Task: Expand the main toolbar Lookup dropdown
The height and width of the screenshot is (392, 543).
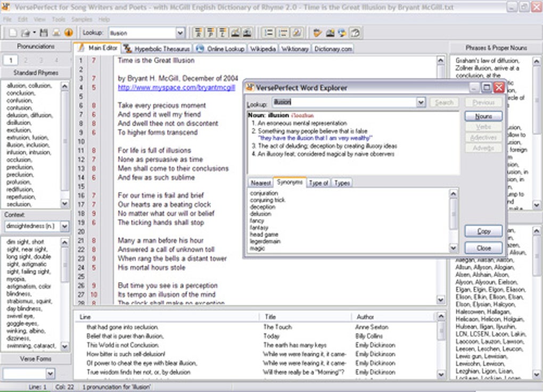Action: click(x=180, y=33)
